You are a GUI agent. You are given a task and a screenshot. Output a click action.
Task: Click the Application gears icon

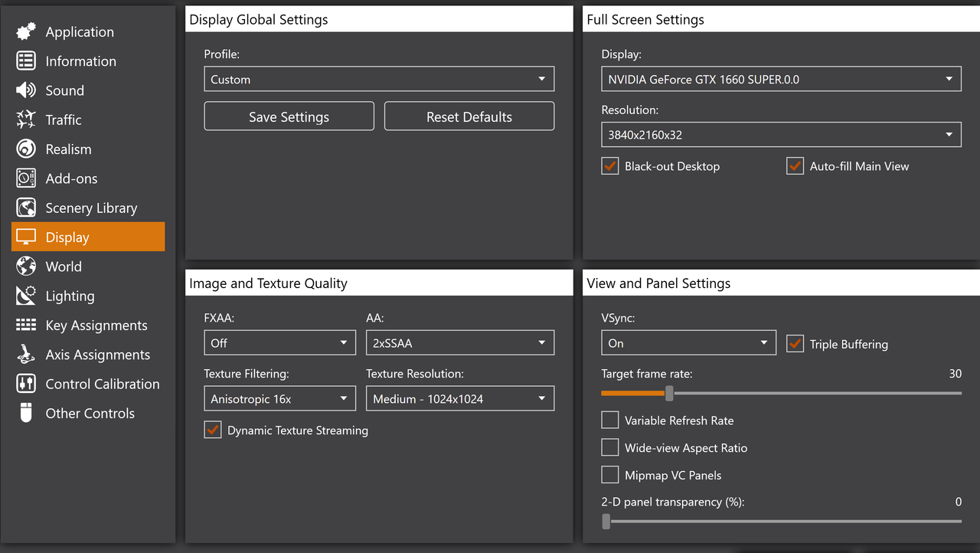[26, 31]
